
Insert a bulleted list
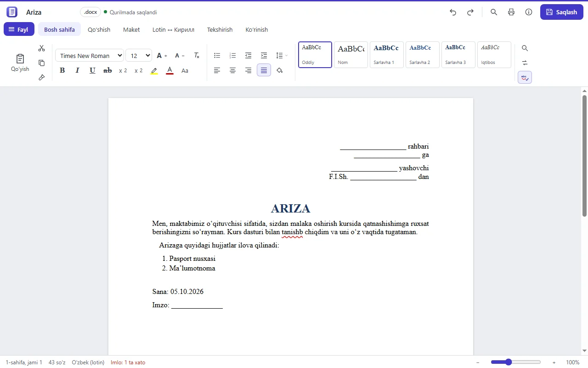(x=217, y=56)
